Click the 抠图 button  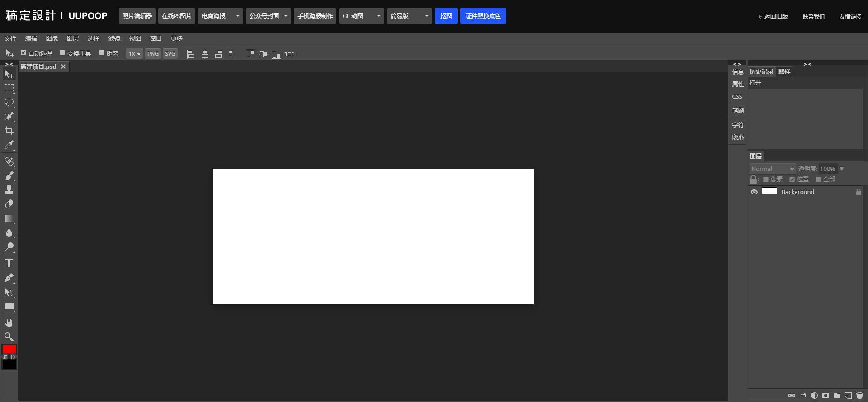click(446, 16)
